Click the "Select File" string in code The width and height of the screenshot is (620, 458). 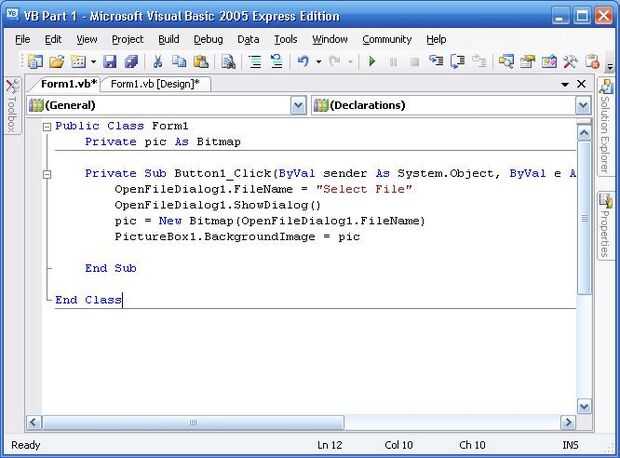click(364, 189)
